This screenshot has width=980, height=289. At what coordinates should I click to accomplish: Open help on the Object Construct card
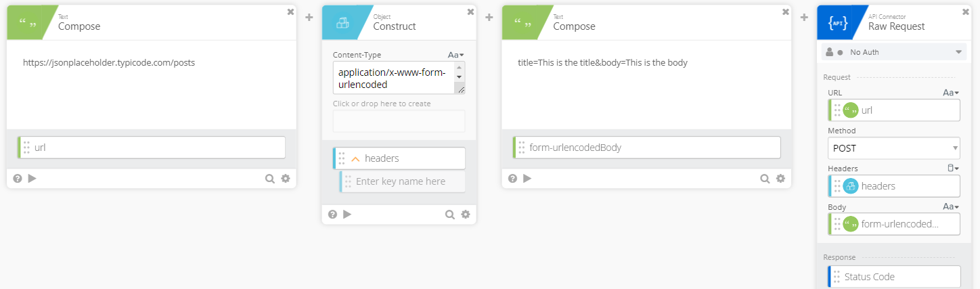[333, 214]
